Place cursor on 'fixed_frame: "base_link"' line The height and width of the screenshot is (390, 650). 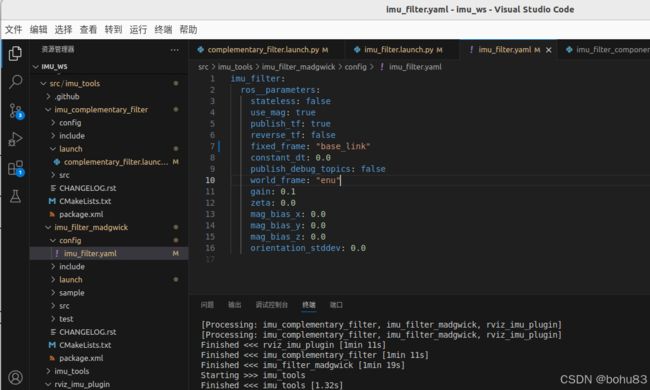tap(310, 146)
